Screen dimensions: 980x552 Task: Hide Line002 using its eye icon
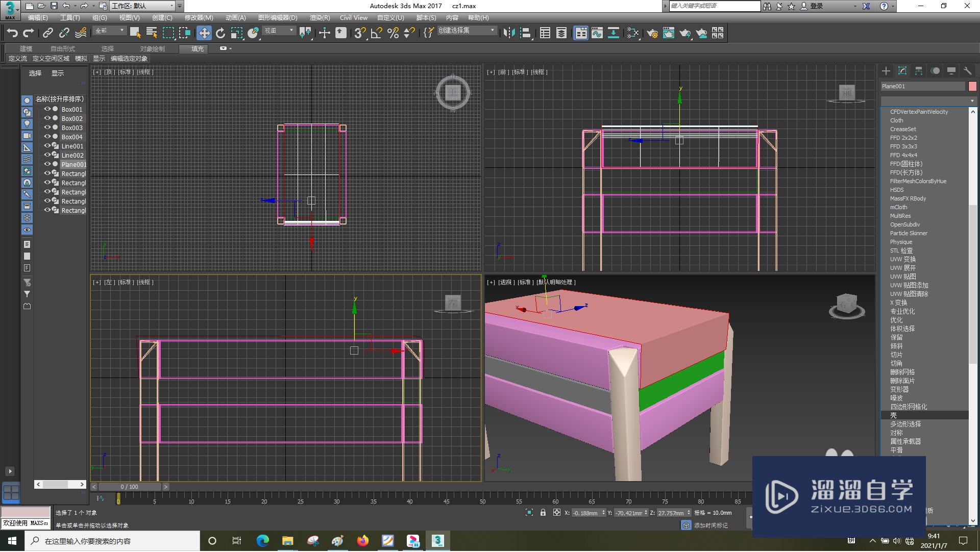click(47, 155)
